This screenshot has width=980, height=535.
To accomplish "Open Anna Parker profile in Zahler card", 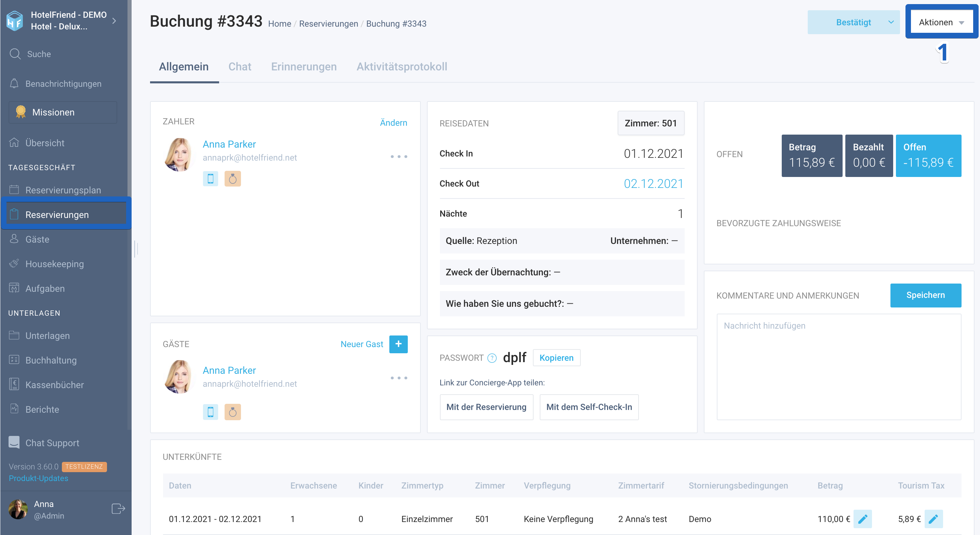I will (229, 144).
